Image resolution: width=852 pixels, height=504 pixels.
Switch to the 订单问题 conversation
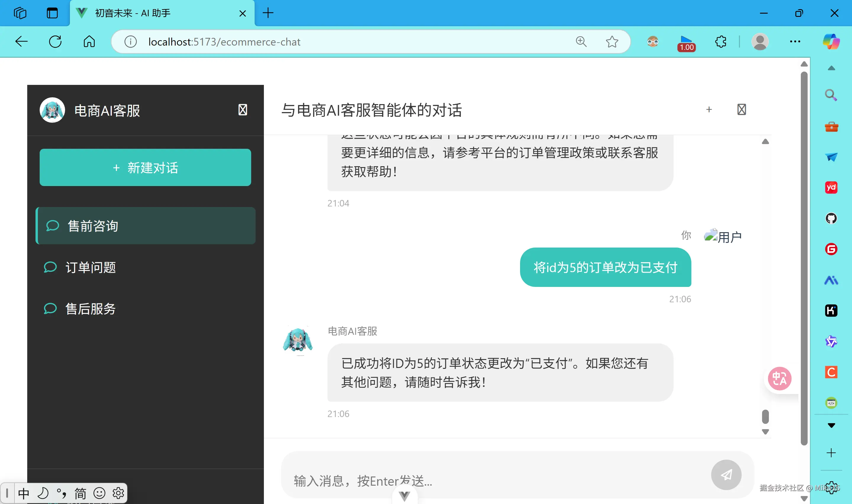[91, 267]
